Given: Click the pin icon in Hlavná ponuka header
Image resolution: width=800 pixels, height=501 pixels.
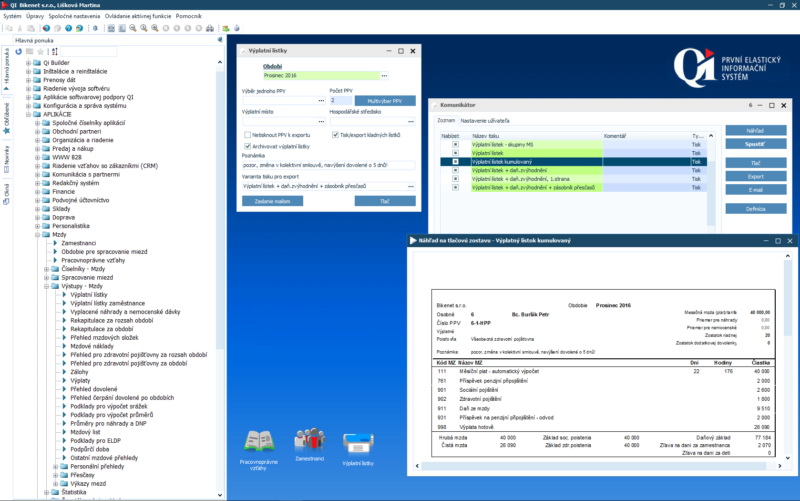Looking at the screenshot, I should 220,40.
